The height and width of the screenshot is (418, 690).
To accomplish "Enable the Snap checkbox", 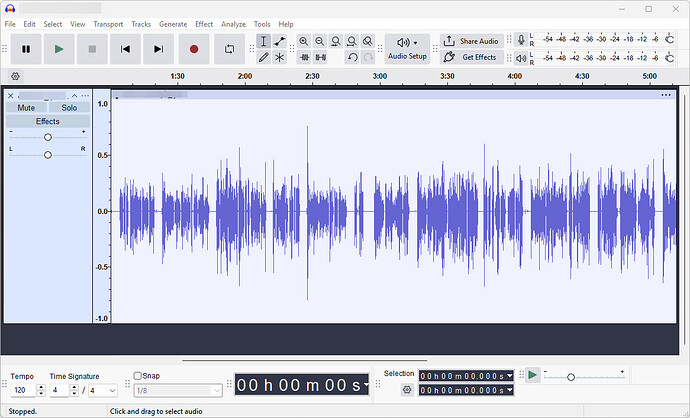I will tap(137, 376).
